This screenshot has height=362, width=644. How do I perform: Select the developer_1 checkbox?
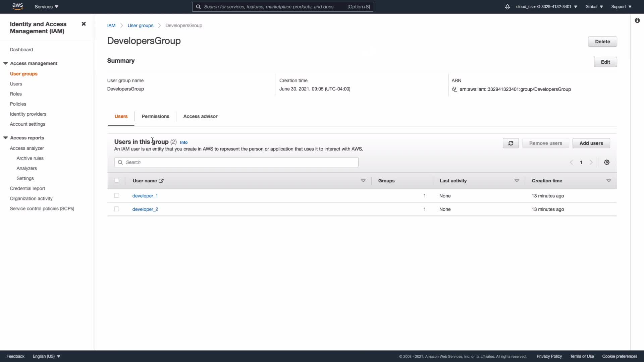(117, 196)
